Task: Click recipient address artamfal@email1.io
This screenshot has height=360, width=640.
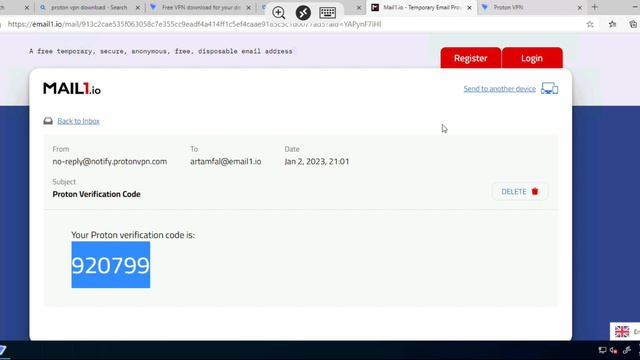Action: point(226,161)
